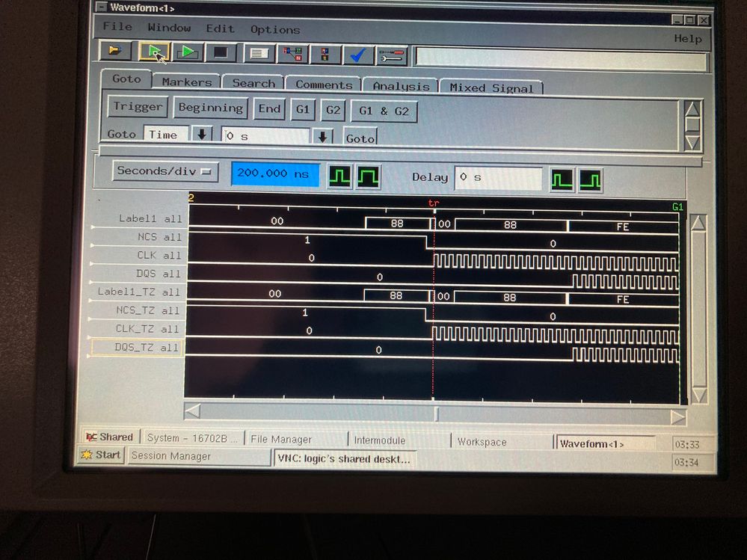Click the module tree toolbar icon
Viewport: 747px width, 560px height.
point(292,54)
